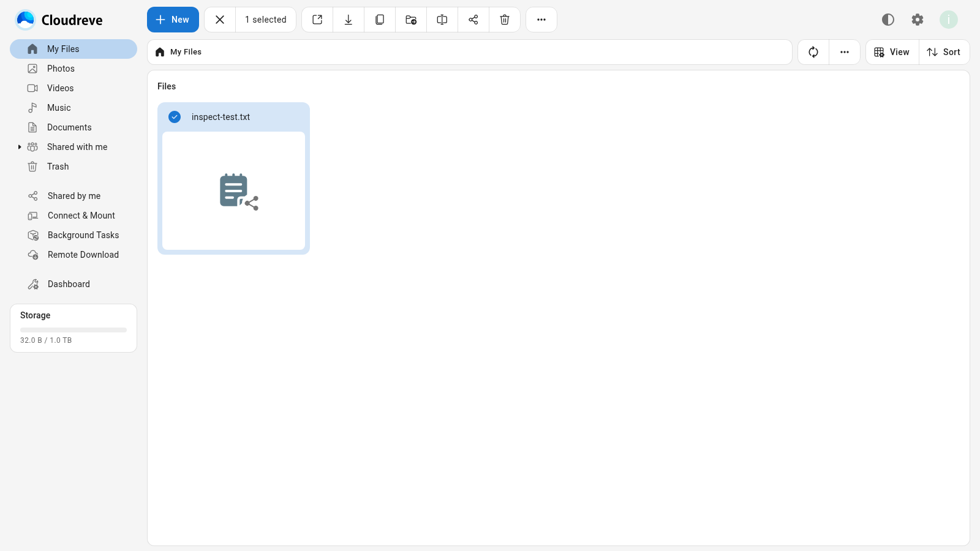Click the Cloudreve logo
980x551 pixels.
[59, 20]
